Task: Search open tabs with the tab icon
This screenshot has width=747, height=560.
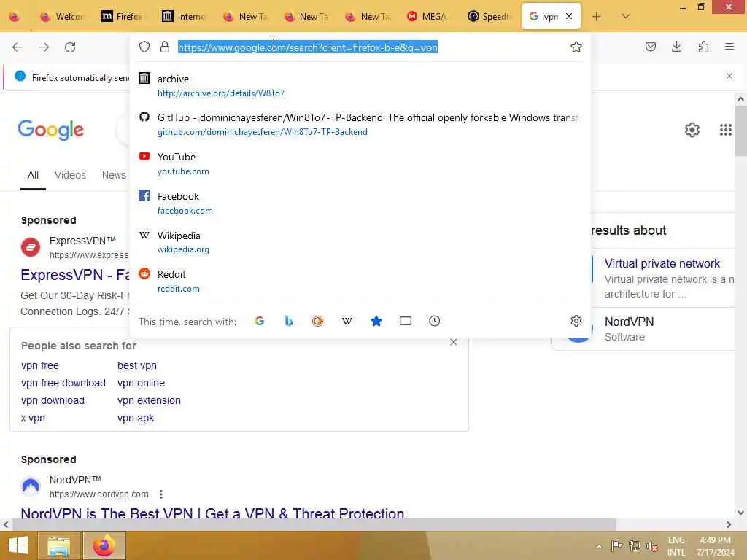Action: point(406,321)
